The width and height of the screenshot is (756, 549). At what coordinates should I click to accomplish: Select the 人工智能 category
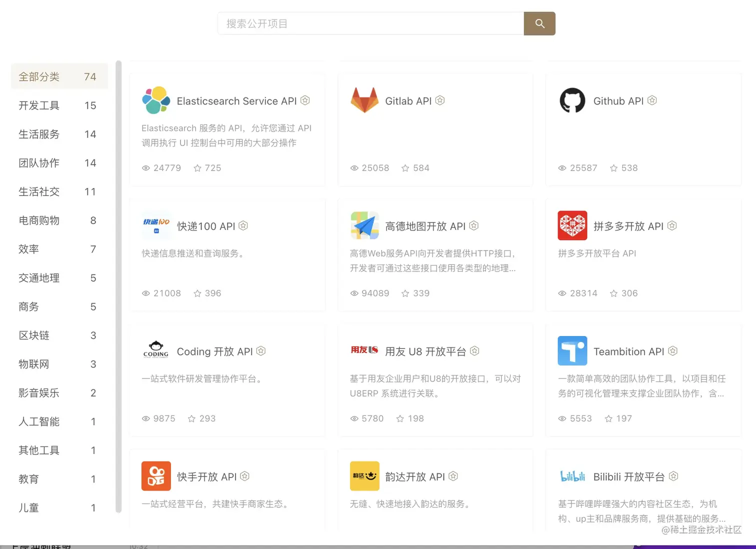tap(59, 421)
